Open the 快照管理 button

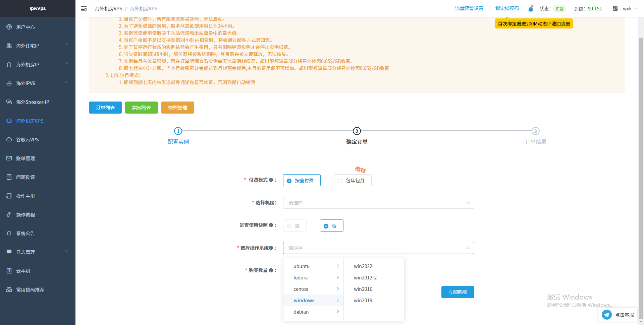(178, 108)
